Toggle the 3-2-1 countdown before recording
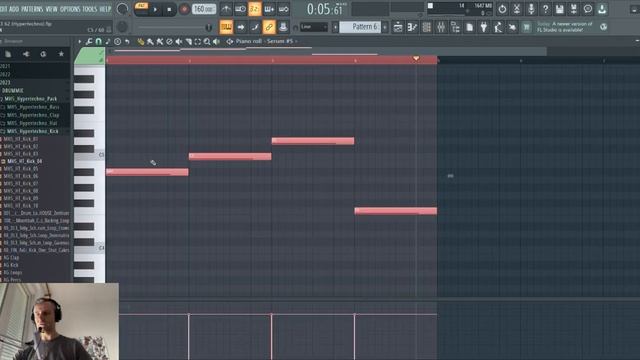Image resolution: width=640 pixels, height=360 pixels. tap(254, 9)
